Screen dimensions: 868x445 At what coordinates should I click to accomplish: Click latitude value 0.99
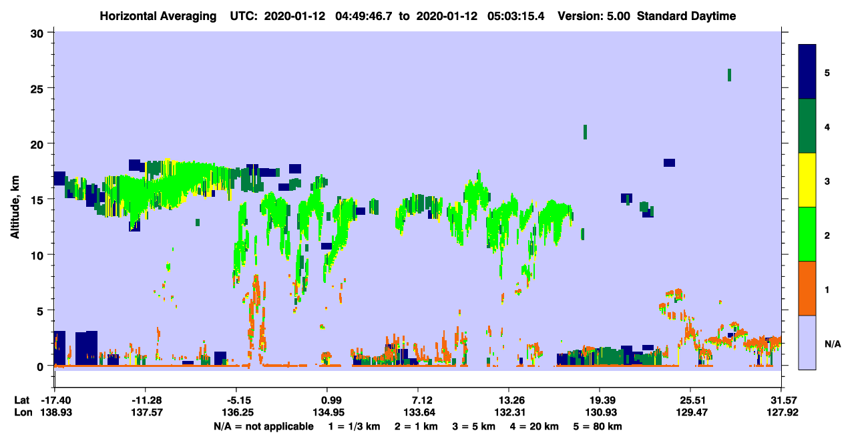327,400
